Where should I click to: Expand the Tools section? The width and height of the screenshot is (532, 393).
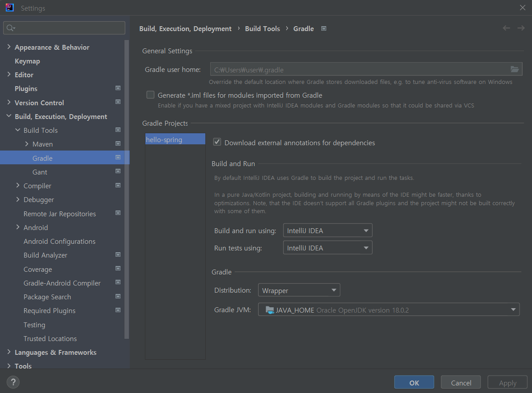click(9, 366)
